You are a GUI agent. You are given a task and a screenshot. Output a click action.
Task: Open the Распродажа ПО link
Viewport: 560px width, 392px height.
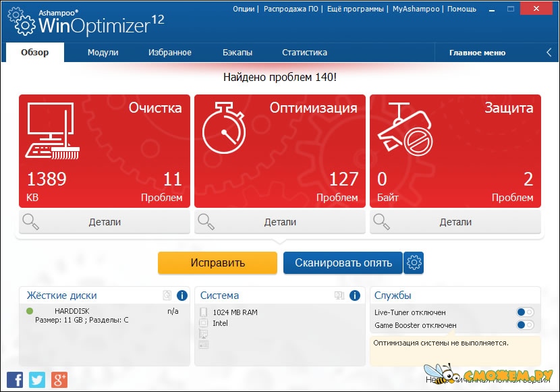(291, 9)
